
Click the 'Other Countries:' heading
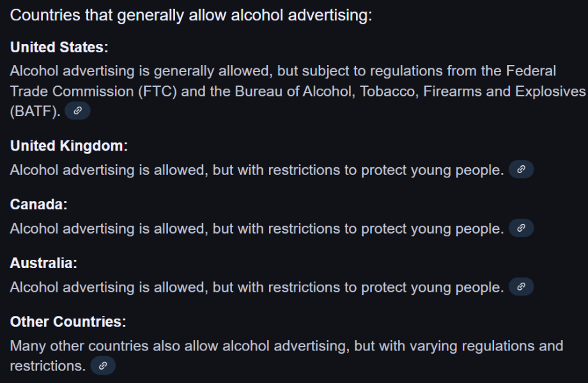point(68,322)
